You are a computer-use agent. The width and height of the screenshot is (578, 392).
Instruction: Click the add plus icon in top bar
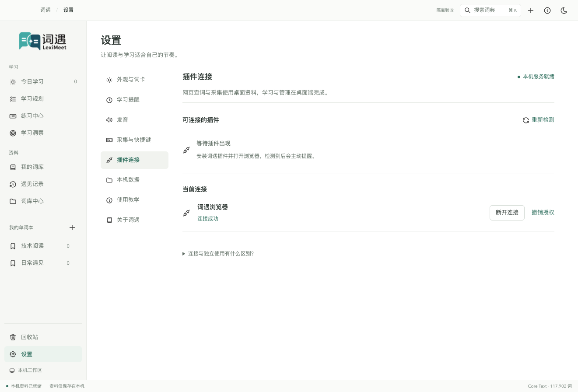pyautogui.click(x=531, y=10)
